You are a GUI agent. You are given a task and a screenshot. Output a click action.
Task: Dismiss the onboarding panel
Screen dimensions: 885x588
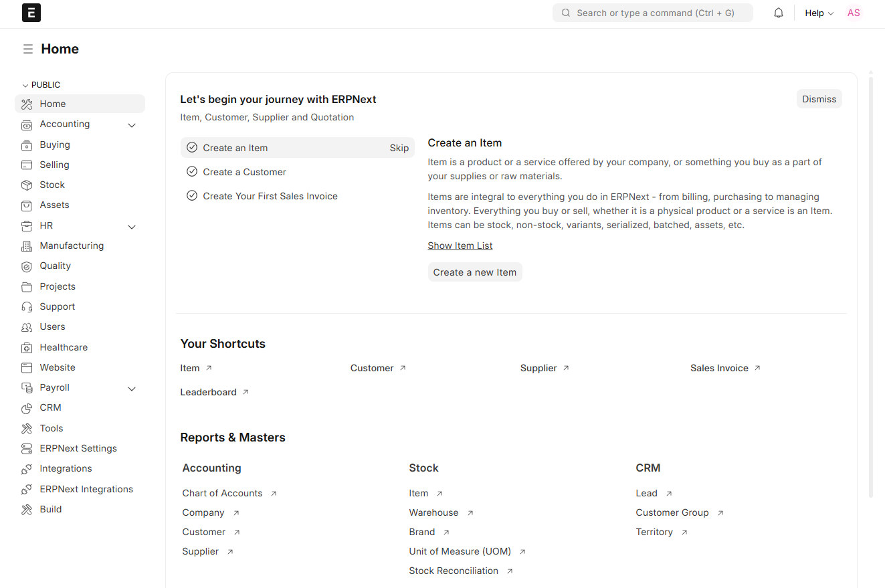pyautogui.click(x=819, y=99)
